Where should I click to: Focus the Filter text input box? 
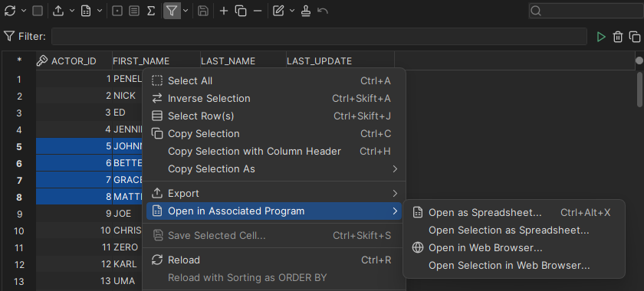coord(319,37)
